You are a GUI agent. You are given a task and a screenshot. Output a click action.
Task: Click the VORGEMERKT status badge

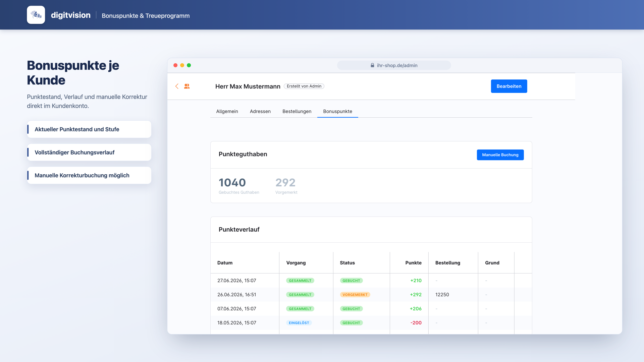(355, 295)
